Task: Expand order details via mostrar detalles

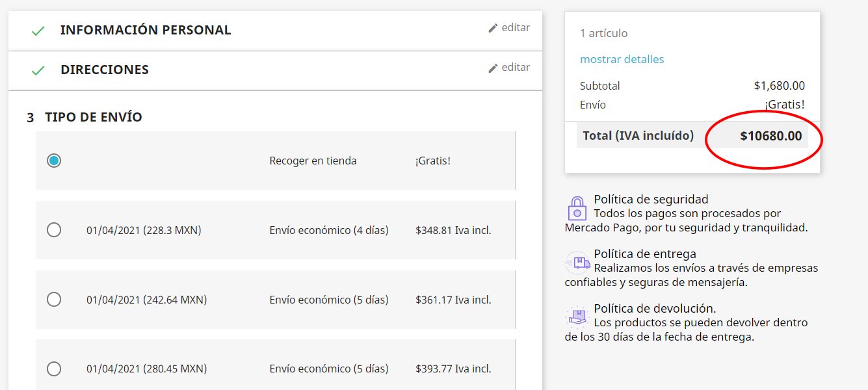Action: tap(622, 59)
